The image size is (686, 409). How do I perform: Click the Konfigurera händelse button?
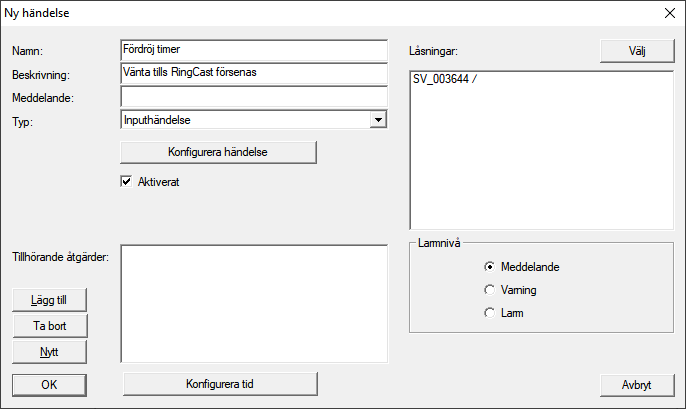tap(218, 151)
